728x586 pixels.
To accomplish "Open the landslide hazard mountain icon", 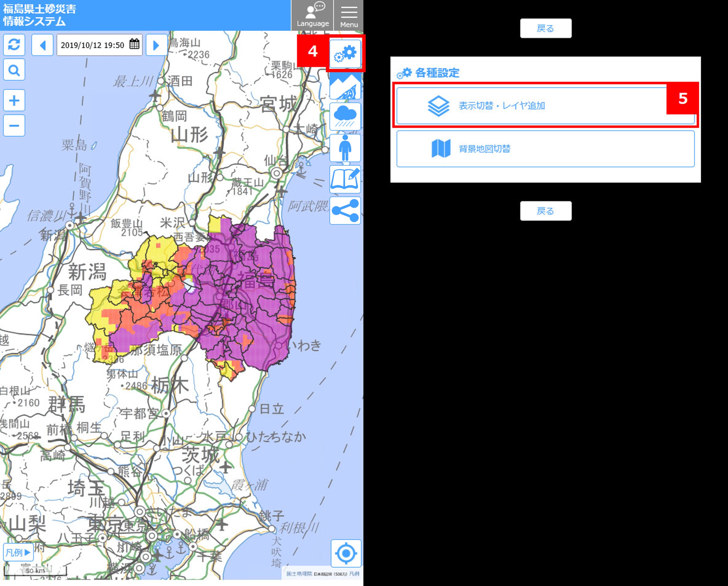I will click(x=345, y=86).
